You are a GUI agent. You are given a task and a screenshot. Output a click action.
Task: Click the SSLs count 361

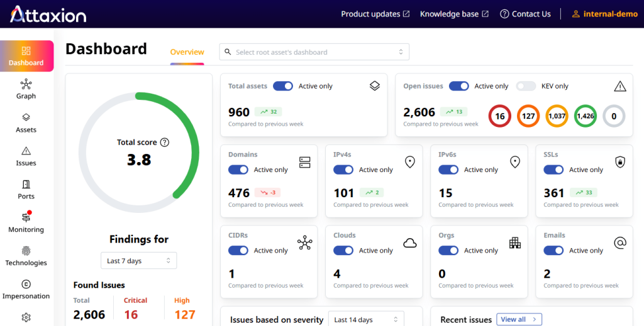pos(554,193)
